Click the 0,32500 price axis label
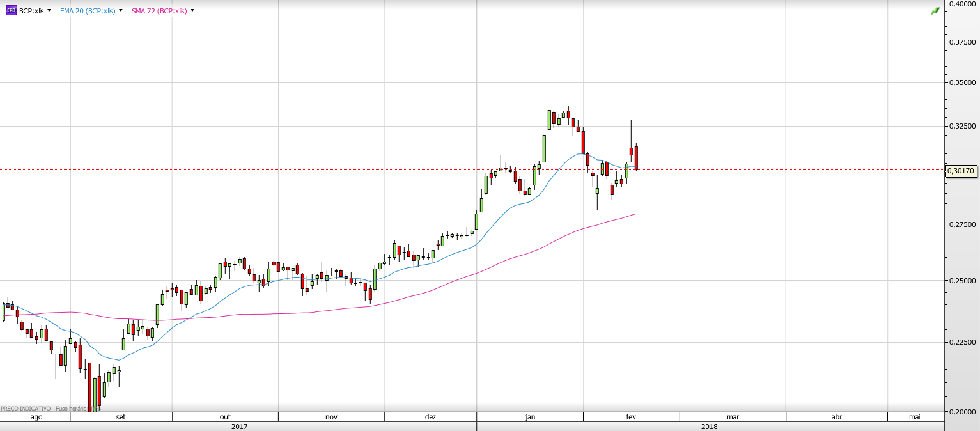This screenshot has width=980, height=431. [962, 127]
